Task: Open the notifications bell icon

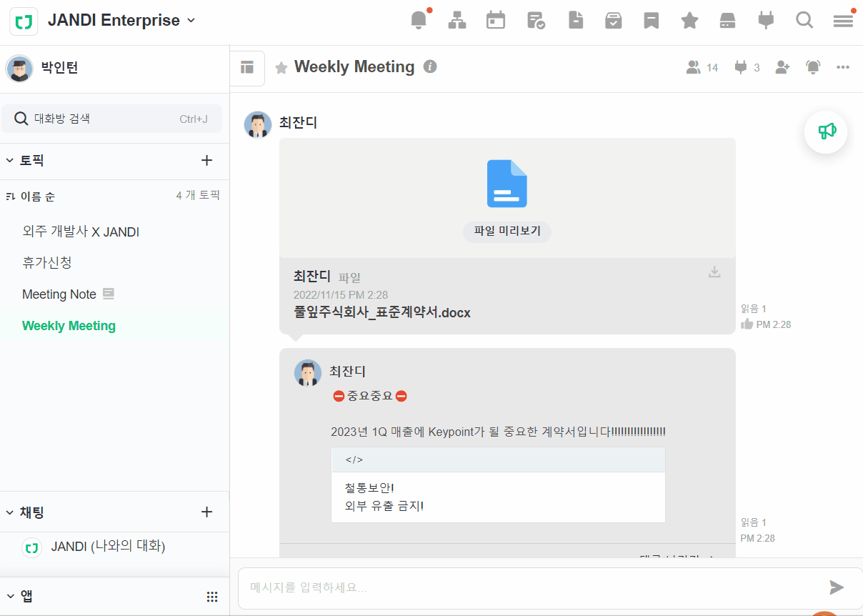Action: 419,21
